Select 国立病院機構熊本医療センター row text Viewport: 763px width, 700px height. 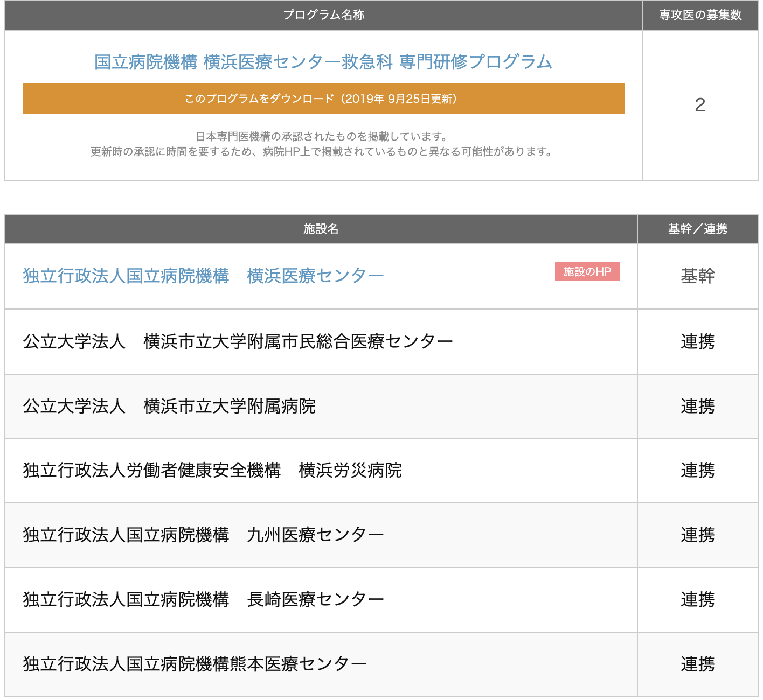(x=195, y=664)
